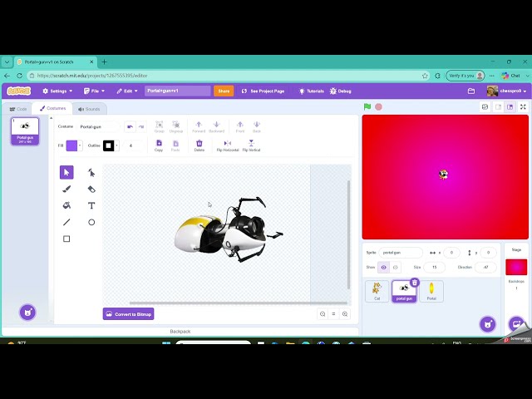The height and width of the screenshot is (399, 532).
Task: Select the Portal sprite
Action: pos(431,291)
